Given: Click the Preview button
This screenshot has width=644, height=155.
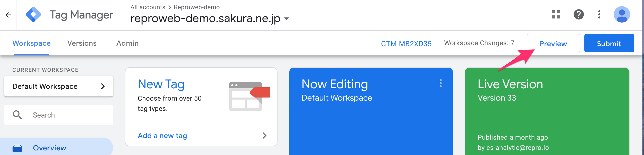Looking at the screenshot, I should [x=553, y=43].
